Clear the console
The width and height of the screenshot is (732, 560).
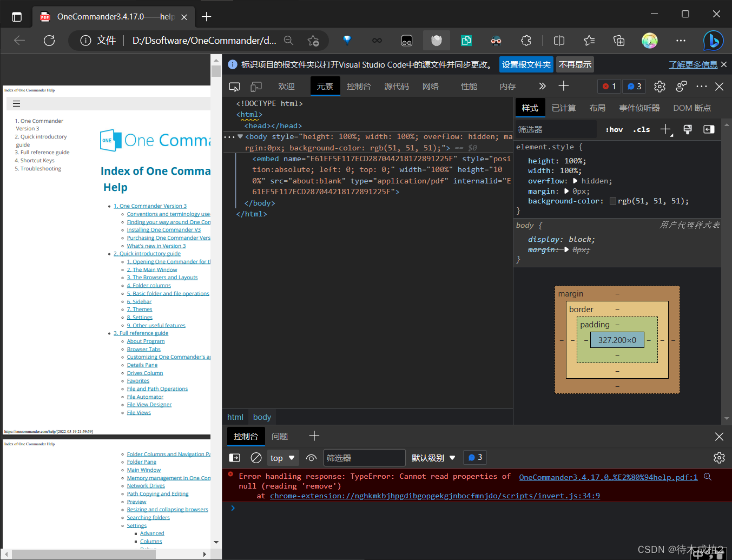256,458
